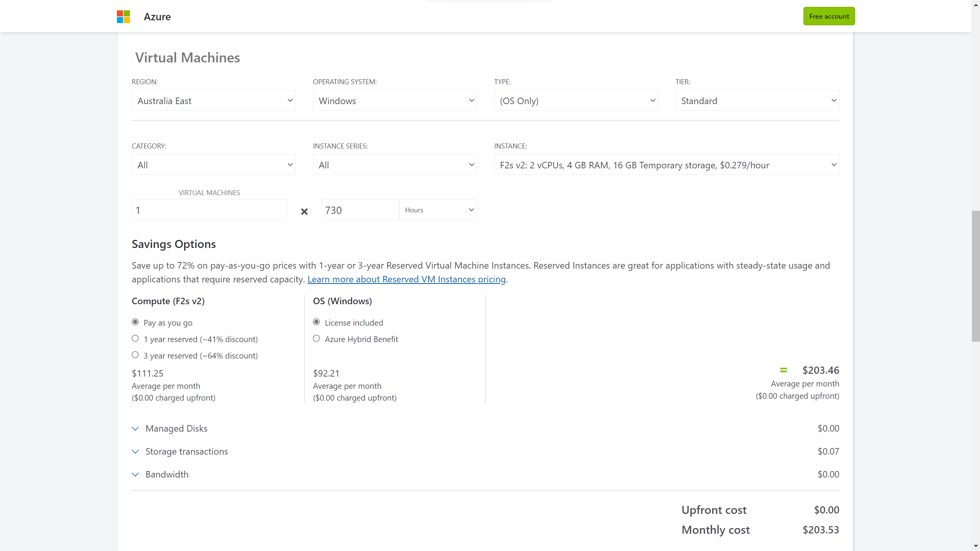This screenshot has width=980, height=551.
Task: Click the Free account button
Action: tap(829, 16)
